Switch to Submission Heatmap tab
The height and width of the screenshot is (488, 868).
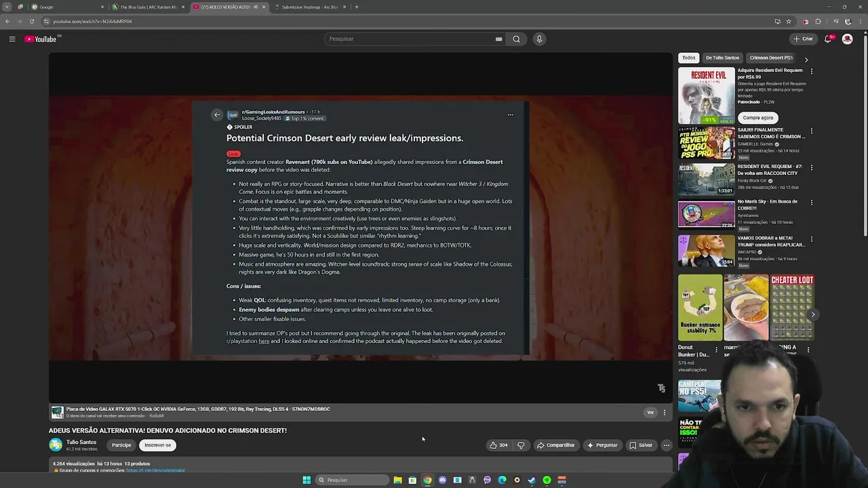(309, 7)
